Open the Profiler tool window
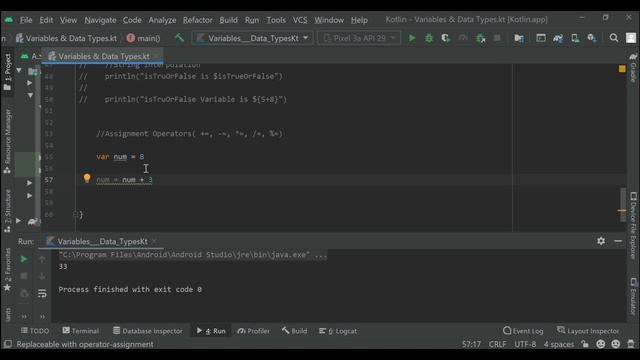Image resolution: width=640 pixels, height=360 pixels. coord(253,331)
